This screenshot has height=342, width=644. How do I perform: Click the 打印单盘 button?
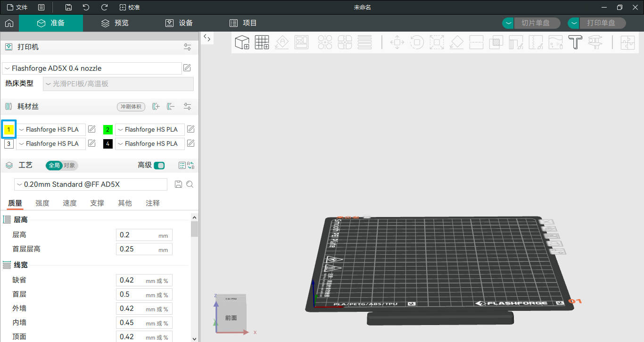[x=602, y=23]
